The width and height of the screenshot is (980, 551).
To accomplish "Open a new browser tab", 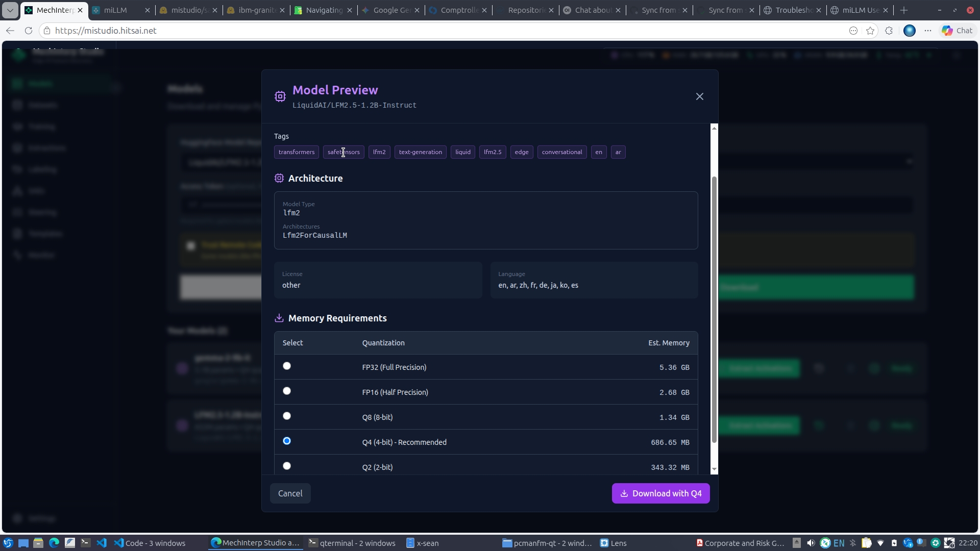I will [x=904, y=10].
